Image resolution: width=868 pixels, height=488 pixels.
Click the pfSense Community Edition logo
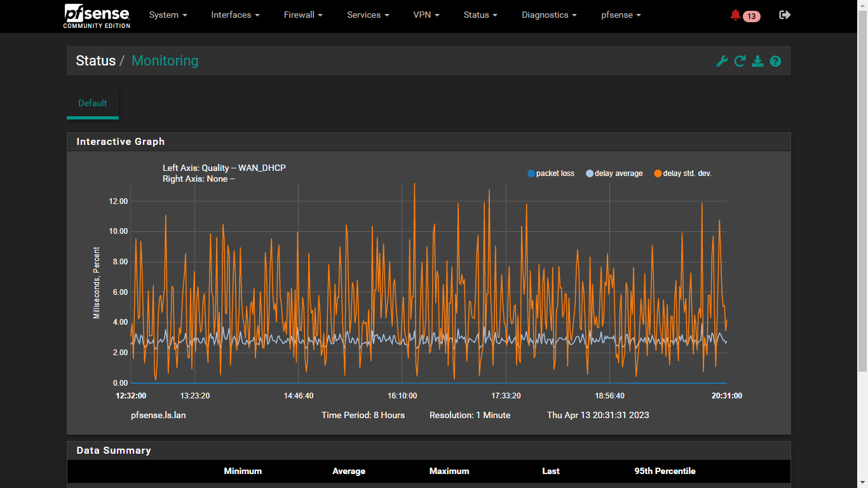coord(97,15)
